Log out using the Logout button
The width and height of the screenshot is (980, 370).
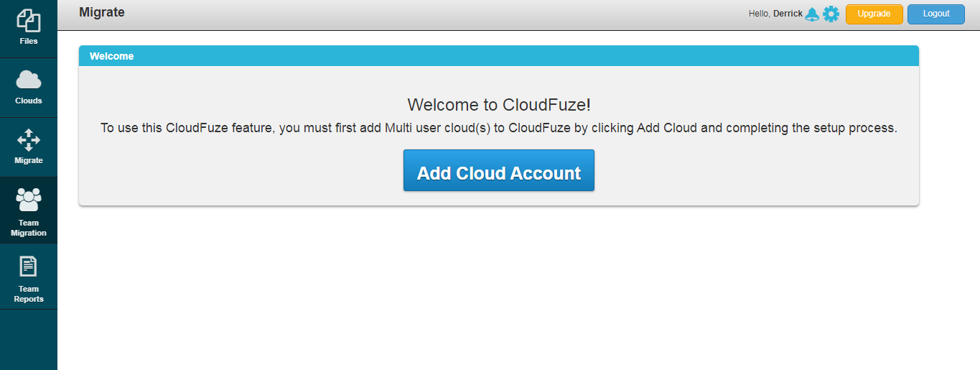pos(935,14)
